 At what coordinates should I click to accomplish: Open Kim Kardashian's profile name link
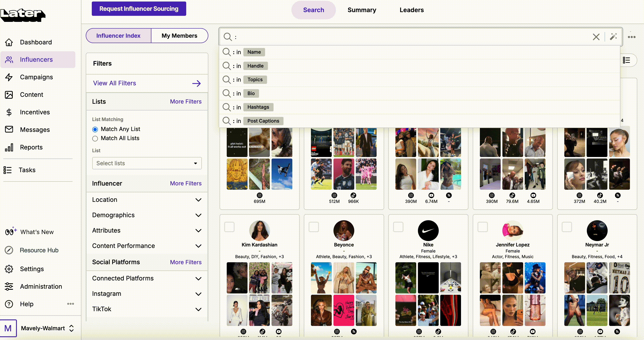[x=259, y=245]
